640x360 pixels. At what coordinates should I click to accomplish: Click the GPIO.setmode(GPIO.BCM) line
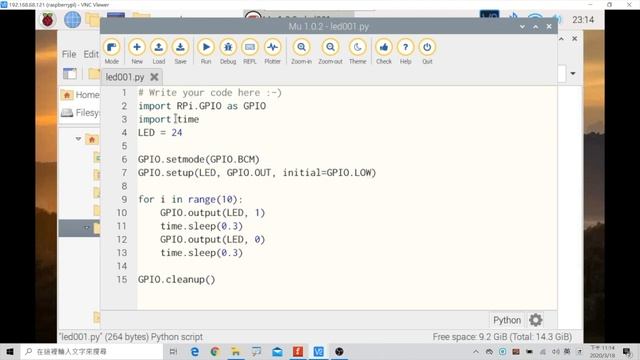click(x=198, y=159)
